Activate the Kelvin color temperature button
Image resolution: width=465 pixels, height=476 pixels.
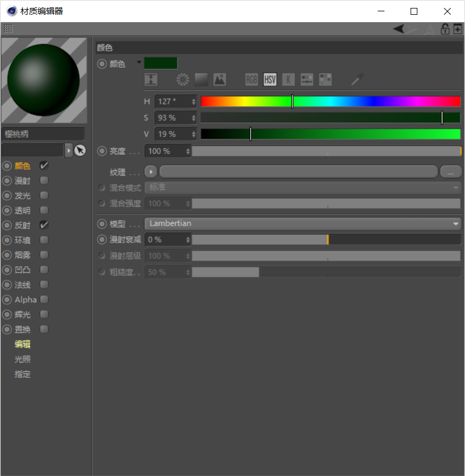288,79
